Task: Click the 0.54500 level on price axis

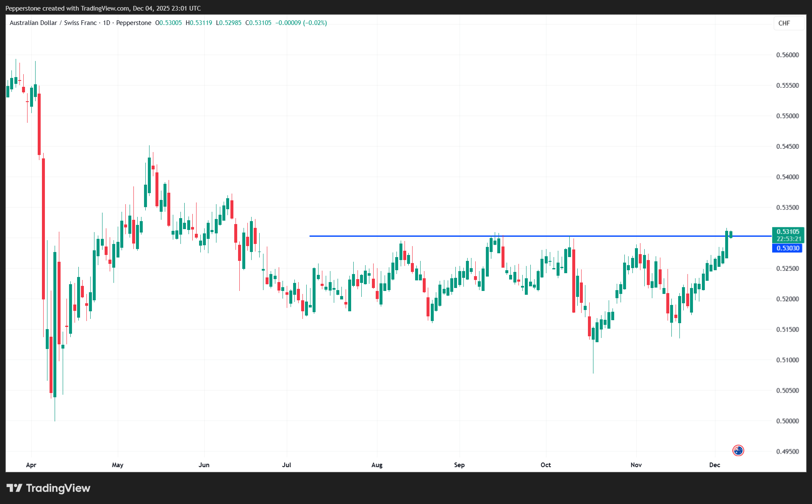Action: pos(787,147)
